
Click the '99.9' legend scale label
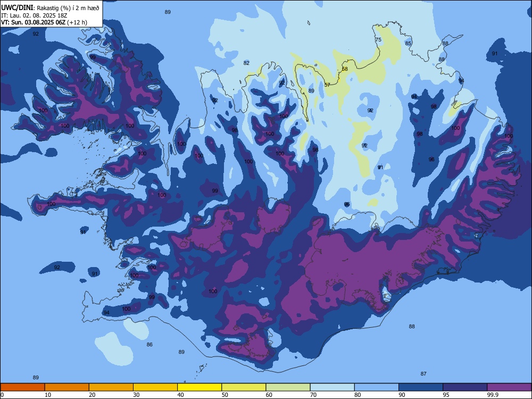492,395
